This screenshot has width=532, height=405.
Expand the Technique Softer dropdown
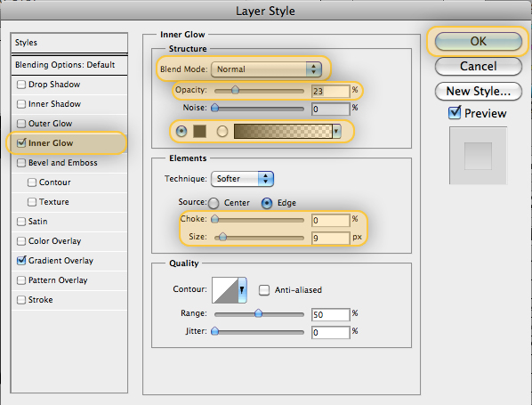242,179
